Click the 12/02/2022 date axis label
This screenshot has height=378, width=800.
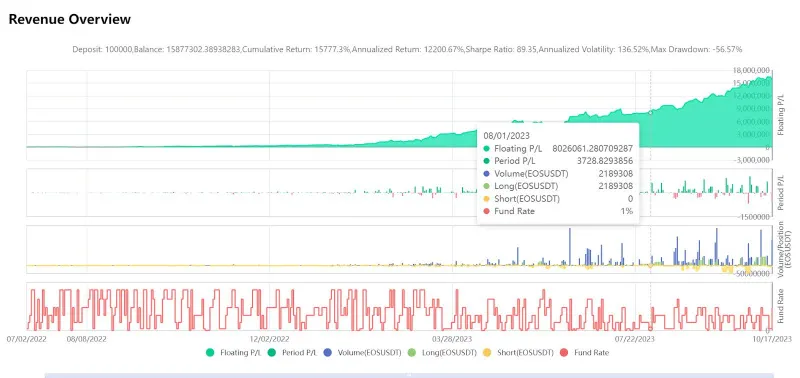pyautogui.click(x=269, y=339)
